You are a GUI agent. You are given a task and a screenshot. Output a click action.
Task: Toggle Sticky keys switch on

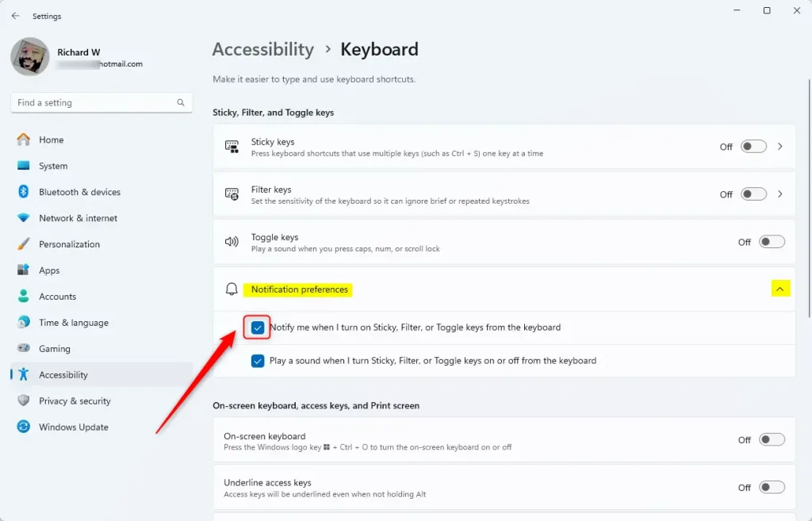pyautogui.click(x=753, y=147)
